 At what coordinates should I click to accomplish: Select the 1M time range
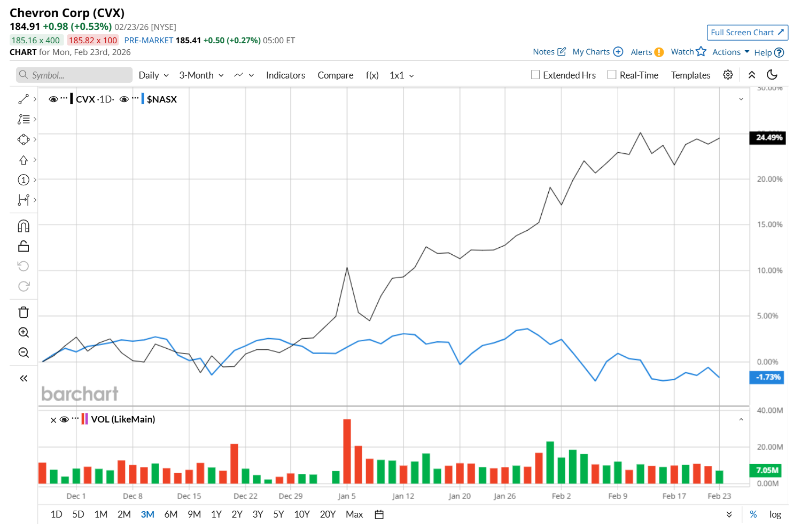point(101,514)
